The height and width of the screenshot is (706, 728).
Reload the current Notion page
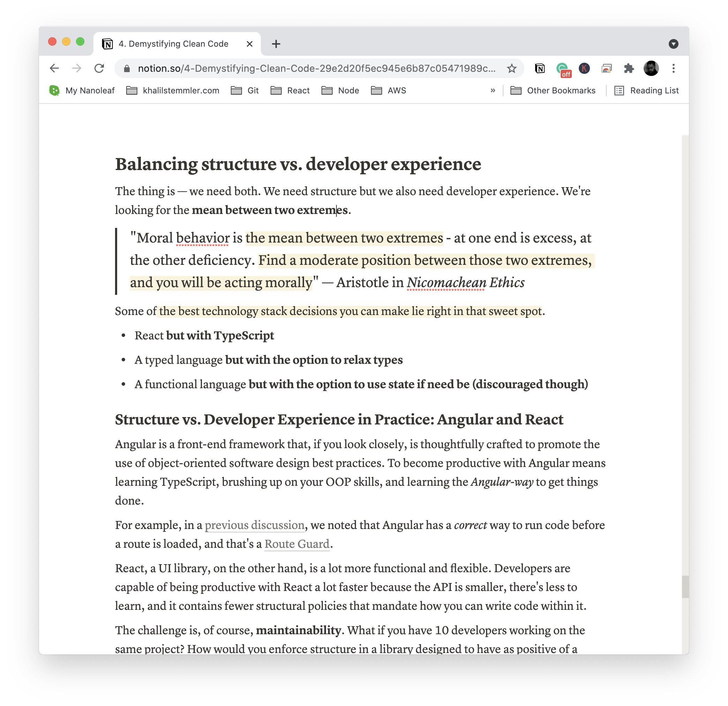[x=99, y=68]
